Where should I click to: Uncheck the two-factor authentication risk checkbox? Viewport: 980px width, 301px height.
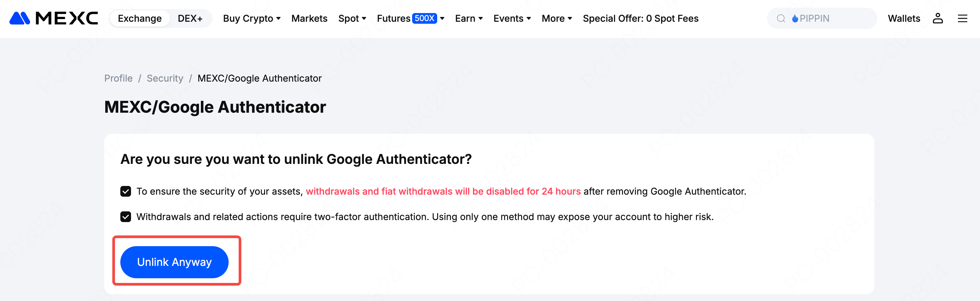coord(126,216)
